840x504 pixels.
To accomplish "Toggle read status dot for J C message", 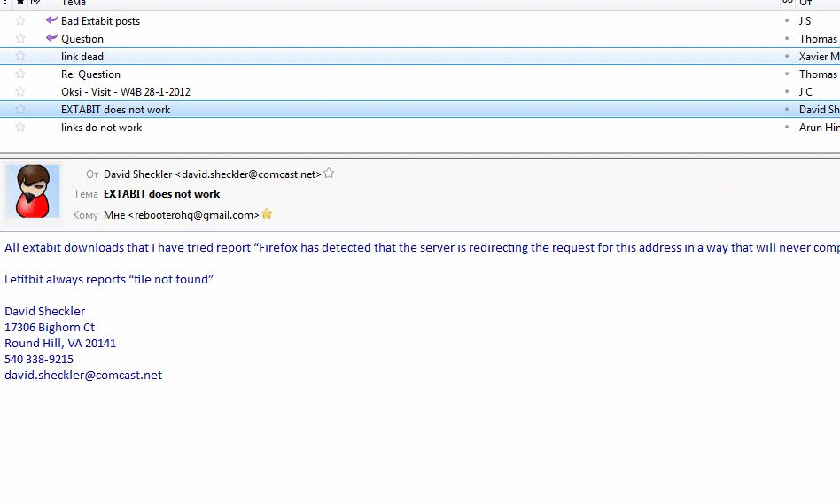I will click(787, 91).
